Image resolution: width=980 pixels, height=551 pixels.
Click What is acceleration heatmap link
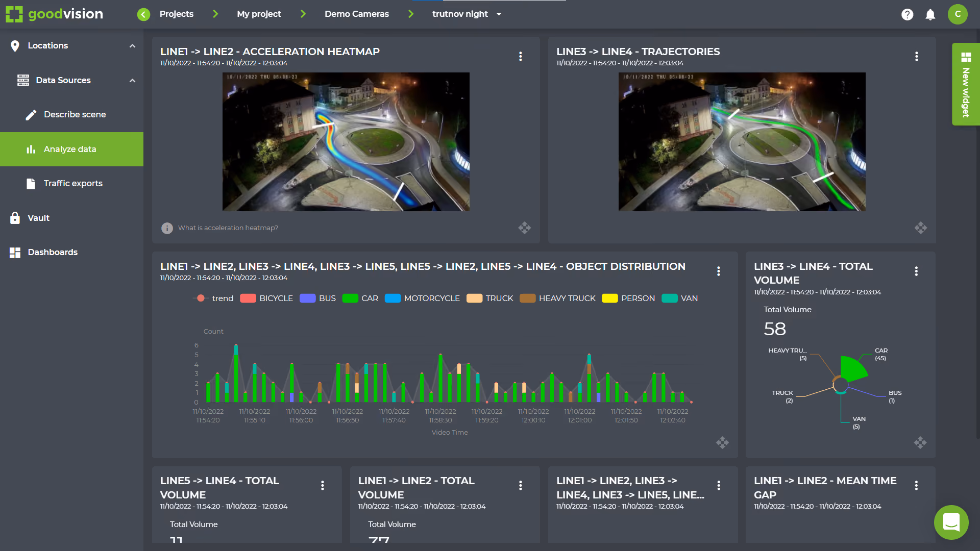228,228
